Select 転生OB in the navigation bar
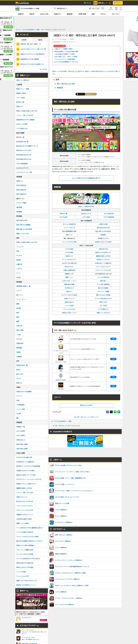The image size is (138, 644). [x=32, y=14]
